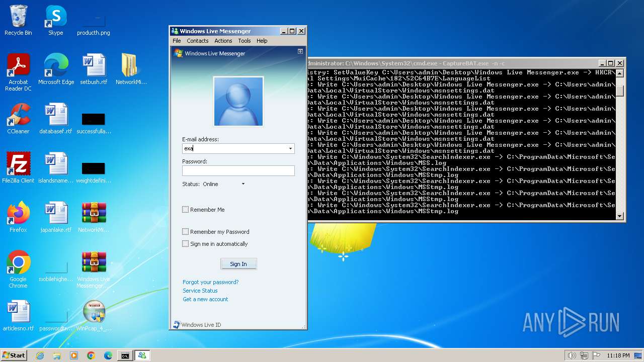Click the Windows Media Player taskbar icon
644x362 pixels.
74,355
